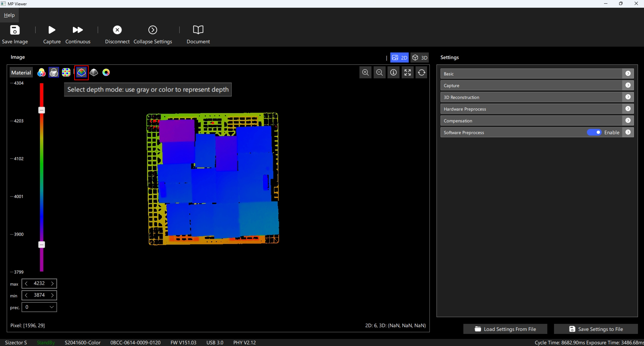Select the grayscale circles display mode
The height and width of the screenshot is (346, 644).
point(54,72)
